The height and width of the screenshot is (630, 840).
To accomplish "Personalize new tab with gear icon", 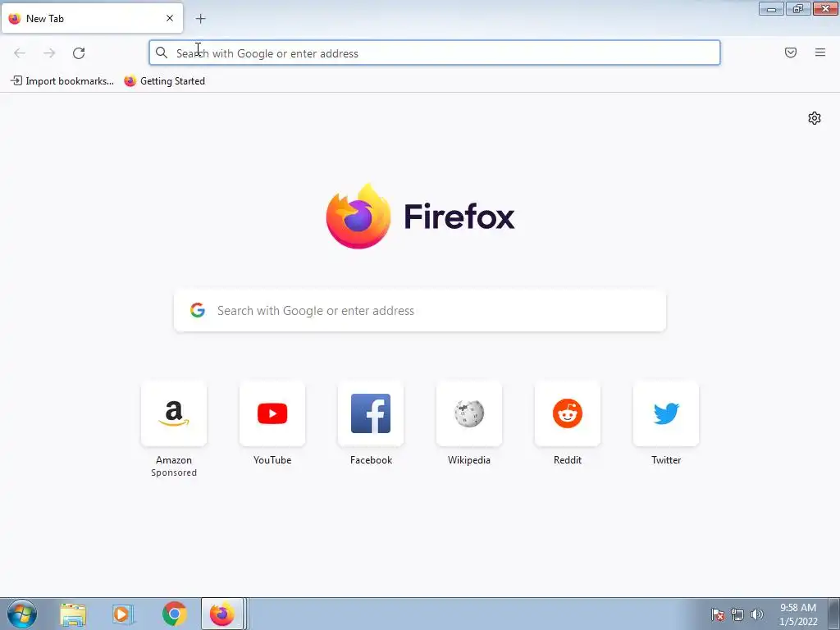I will 815,118.
